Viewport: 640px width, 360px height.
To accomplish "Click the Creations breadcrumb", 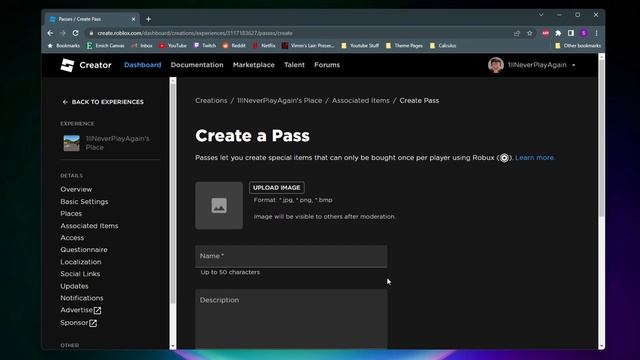I will pyautogui.click(x=211, y=100).
